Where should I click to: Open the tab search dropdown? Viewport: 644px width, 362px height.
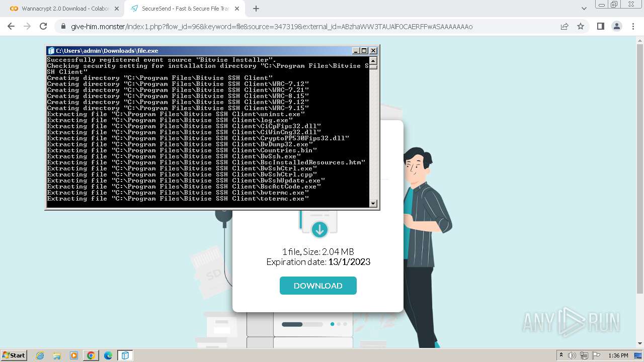coord(584,9)
